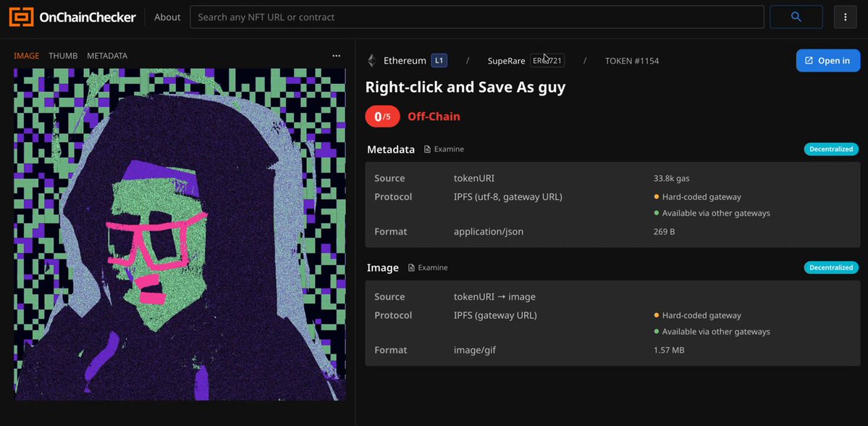Click 'Available via other gateways' under Metadata
This screenshot has height=426, width=868.
point(716,213)
